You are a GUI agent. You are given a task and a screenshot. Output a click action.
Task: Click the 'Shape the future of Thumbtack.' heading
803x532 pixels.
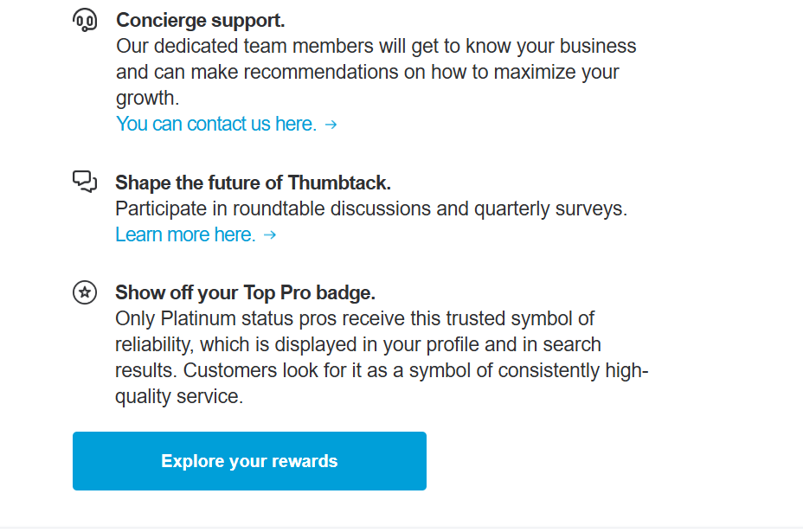tap(253, 183)
